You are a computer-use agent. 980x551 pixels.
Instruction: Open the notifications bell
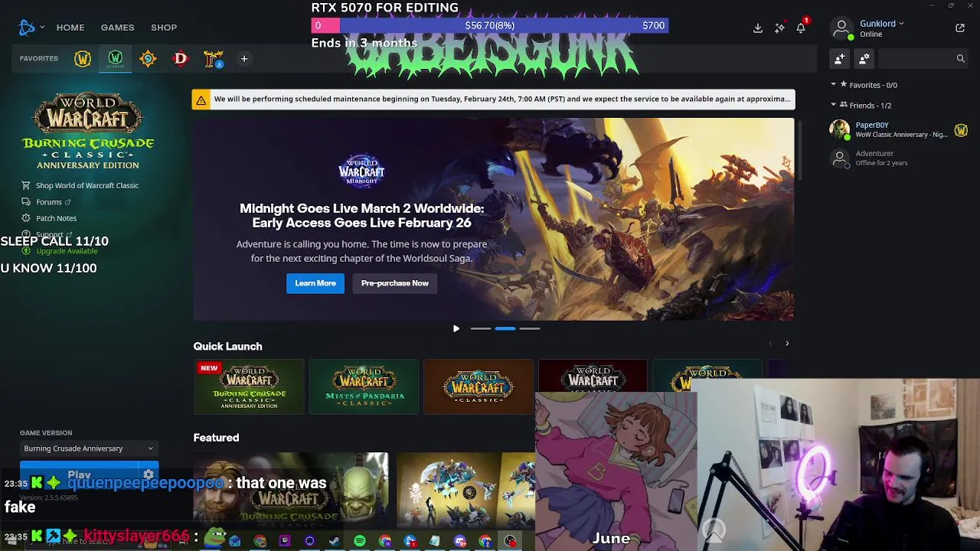click(x=801, y=28)
